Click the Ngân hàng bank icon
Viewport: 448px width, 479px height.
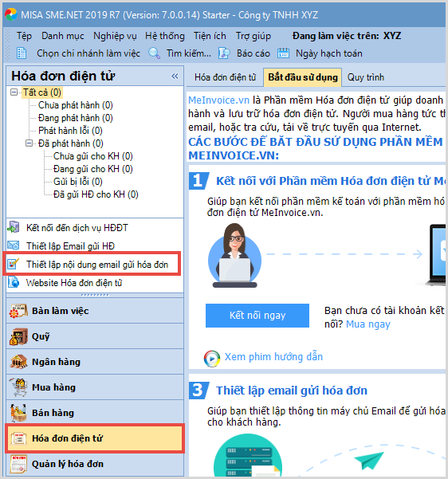click(x=18, y=362)
